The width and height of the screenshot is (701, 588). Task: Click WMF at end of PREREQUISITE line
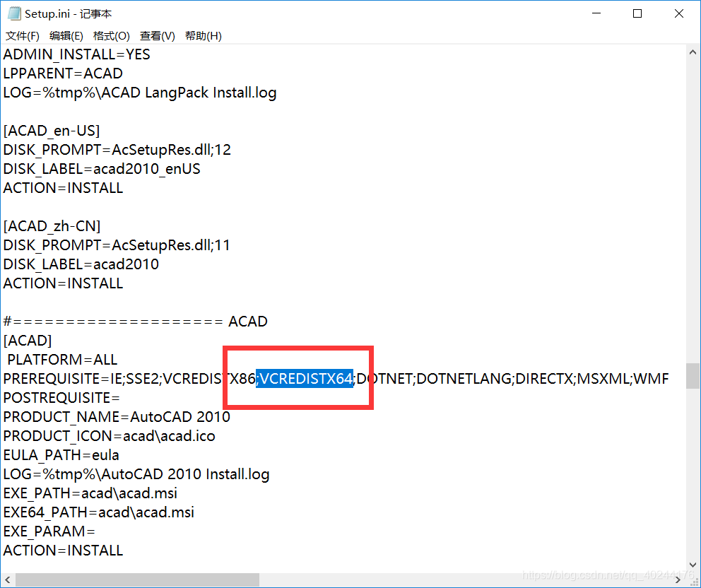[x=651, y=379]
